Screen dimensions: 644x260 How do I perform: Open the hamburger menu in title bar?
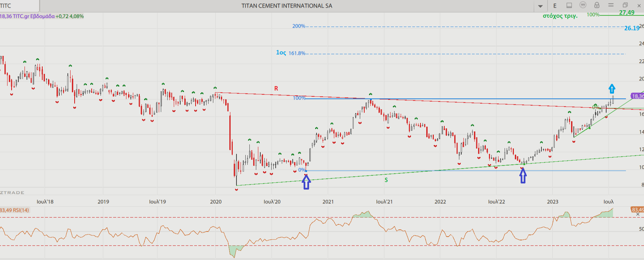point(611,5)
